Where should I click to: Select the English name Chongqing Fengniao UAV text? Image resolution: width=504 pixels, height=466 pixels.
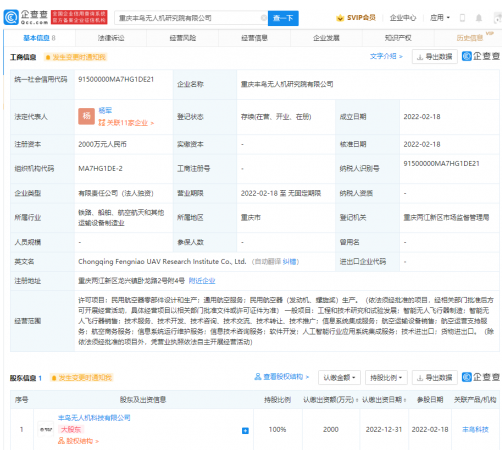coord(162,262)
